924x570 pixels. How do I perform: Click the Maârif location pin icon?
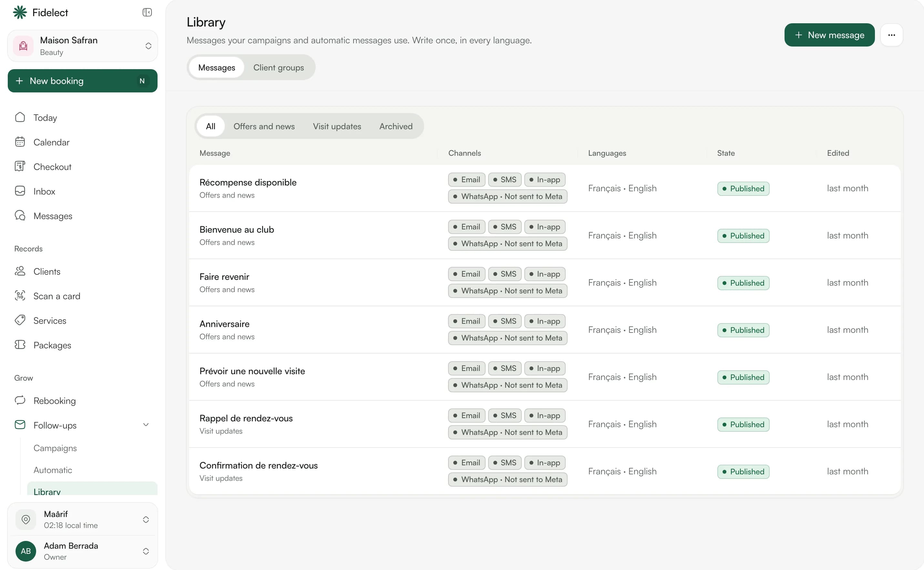(26, 519)
